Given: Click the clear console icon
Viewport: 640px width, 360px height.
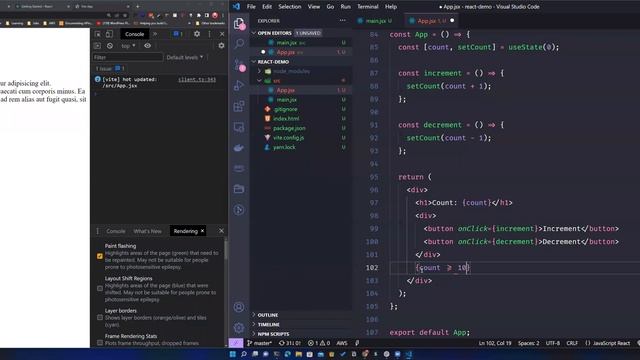Looking at the screenshot, I should click(110, 46).
